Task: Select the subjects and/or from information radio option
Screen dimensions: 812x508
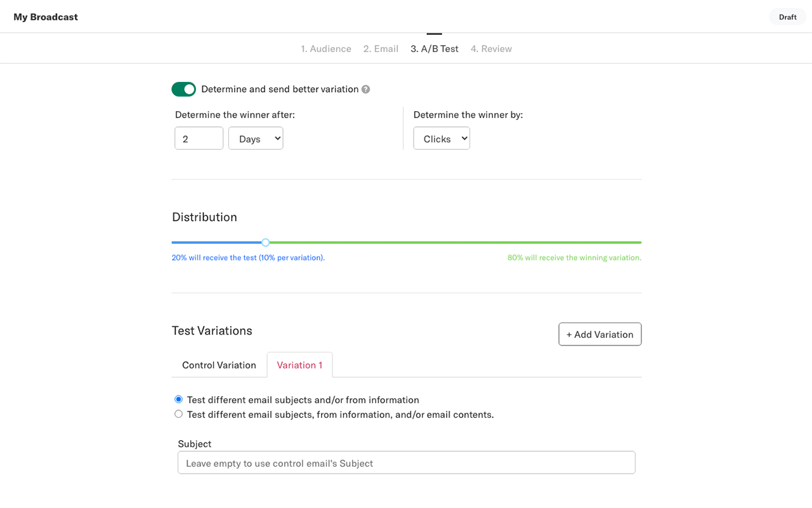Action: (x=178, y=399)
